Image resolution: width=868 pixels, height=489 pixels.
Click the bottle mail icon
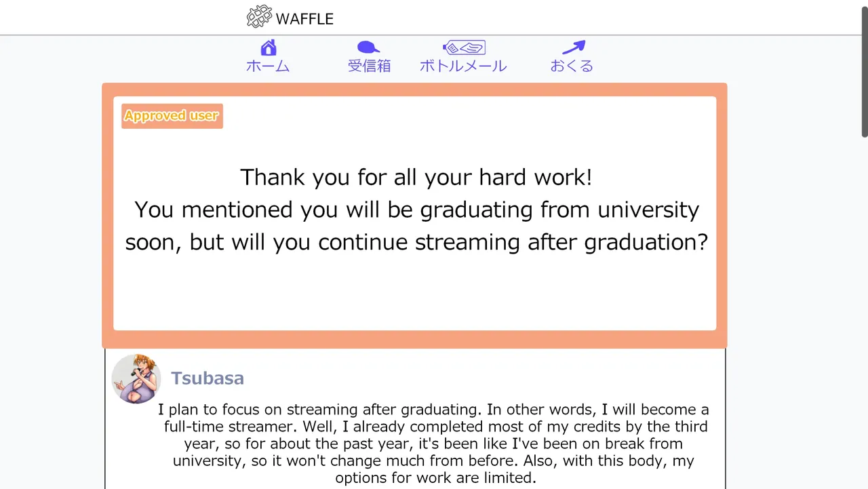click(x=464, y=47)
